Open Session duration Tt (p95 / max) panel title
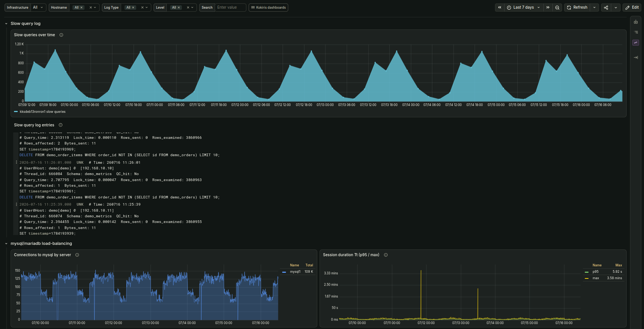 tap(351, 255)
